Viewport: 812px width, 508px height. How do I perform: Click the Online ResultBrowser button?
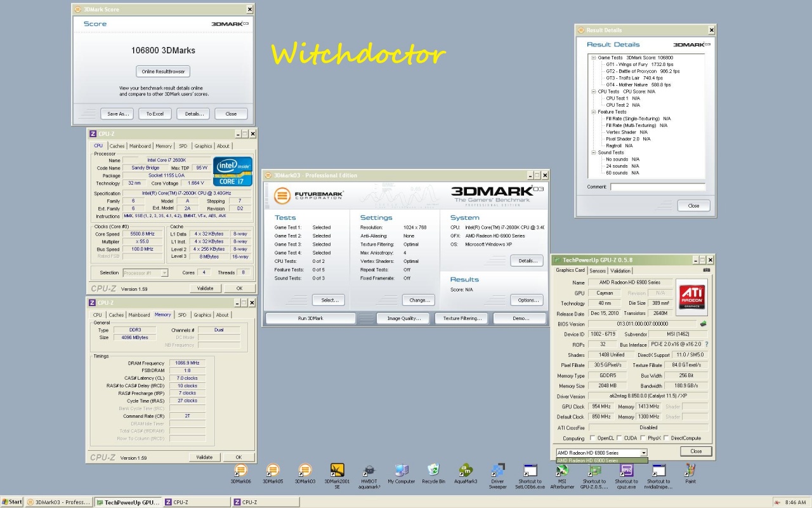point(163,71)
